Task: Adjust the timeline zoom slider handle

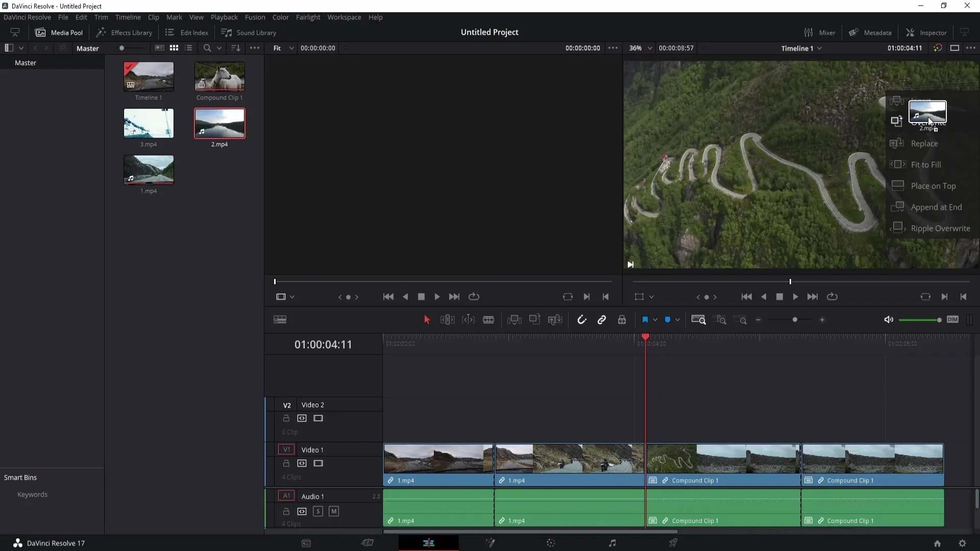Action: 795,320
